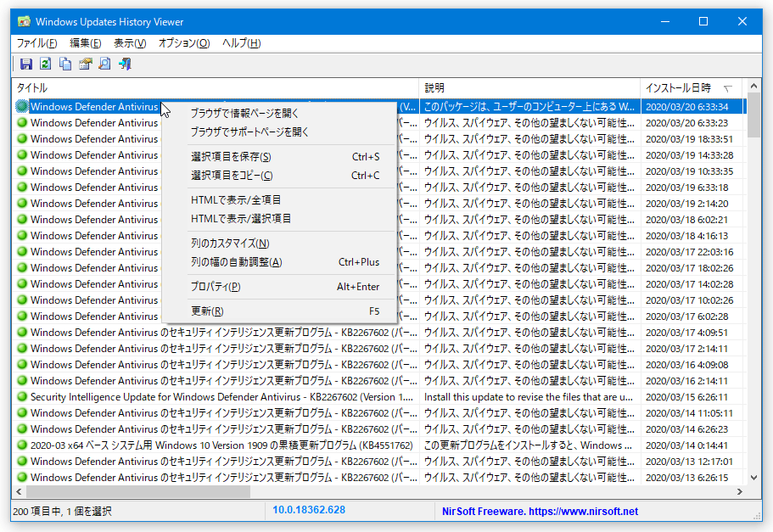
Task: Click the down arrow of vertical scrollbar
Action: 753,477
